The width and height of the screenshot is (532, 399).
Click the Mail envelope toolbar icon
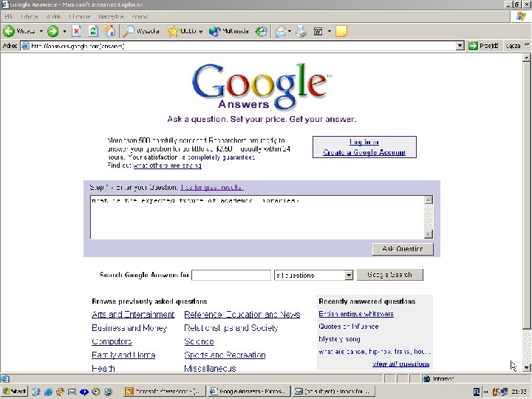click(x=280, y=31)
